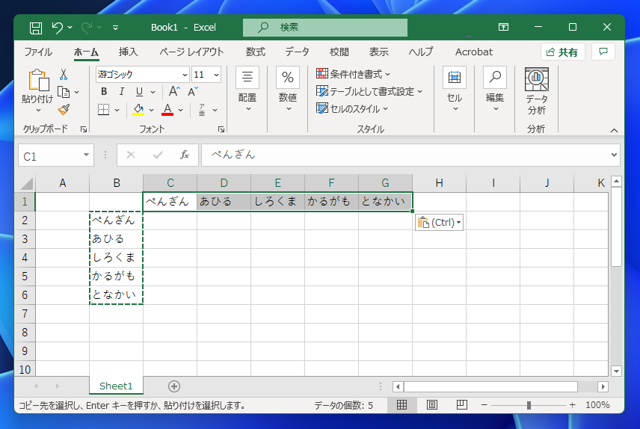Open font color palette arrow
This screenshot has width=640, height=429.
(180, 110)
